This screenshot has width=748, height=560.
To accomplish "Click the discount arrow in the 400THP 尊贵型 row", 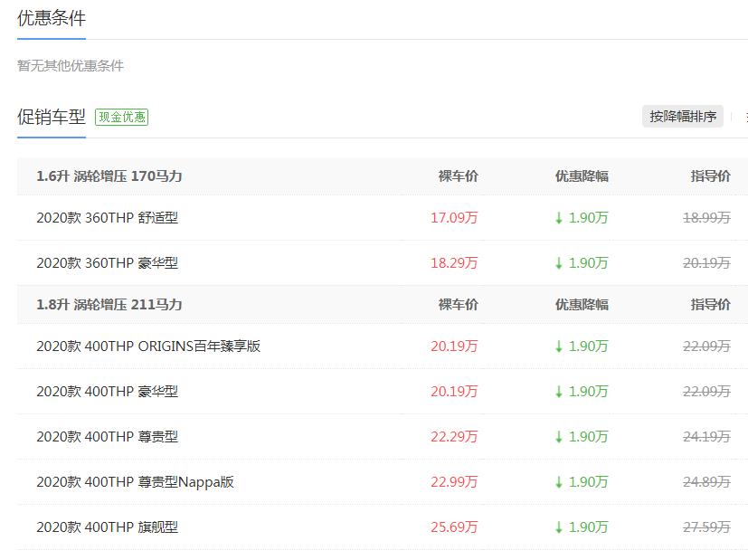I will (x=559, y=437).
